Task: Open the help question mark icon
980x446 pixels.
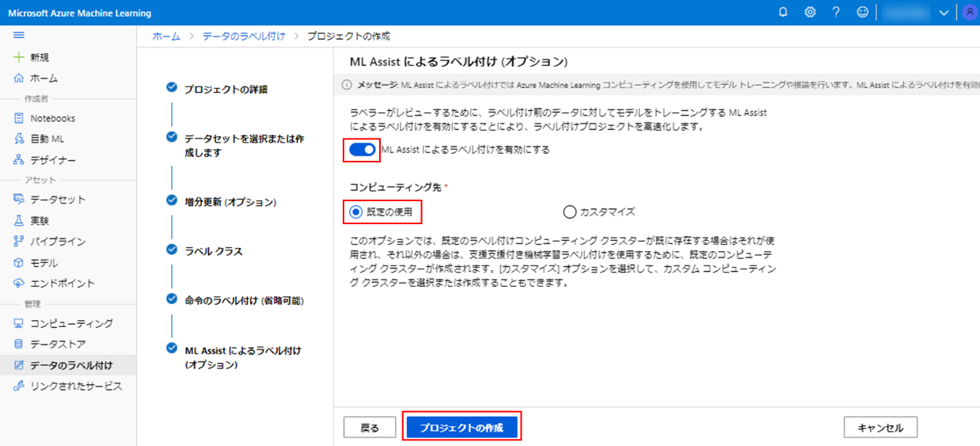Action: click(x=836, y=13)
